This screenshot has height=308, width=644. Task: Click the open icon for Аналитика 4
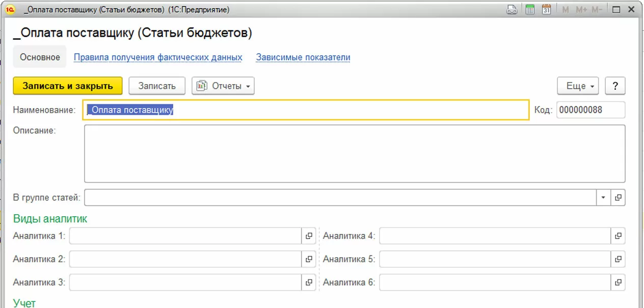pos(618,236)
